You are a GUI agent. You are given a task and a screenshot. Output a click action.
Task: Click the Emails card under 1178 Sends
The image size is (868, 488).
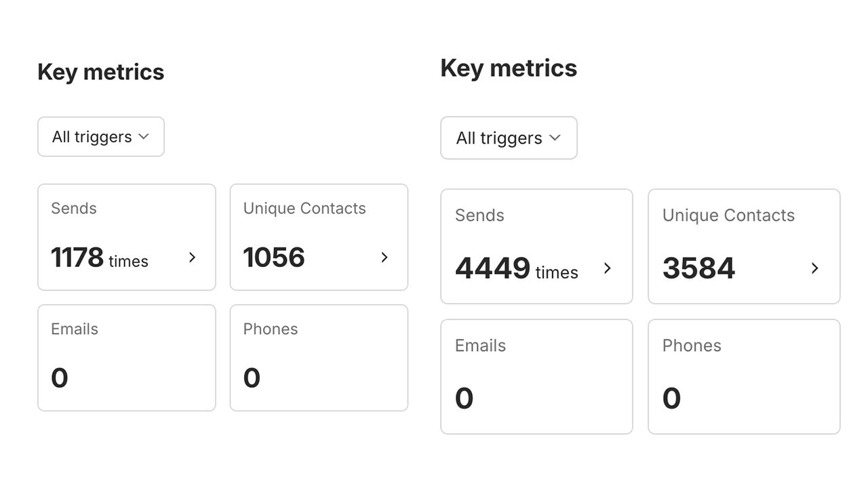(x=127, y=358)
